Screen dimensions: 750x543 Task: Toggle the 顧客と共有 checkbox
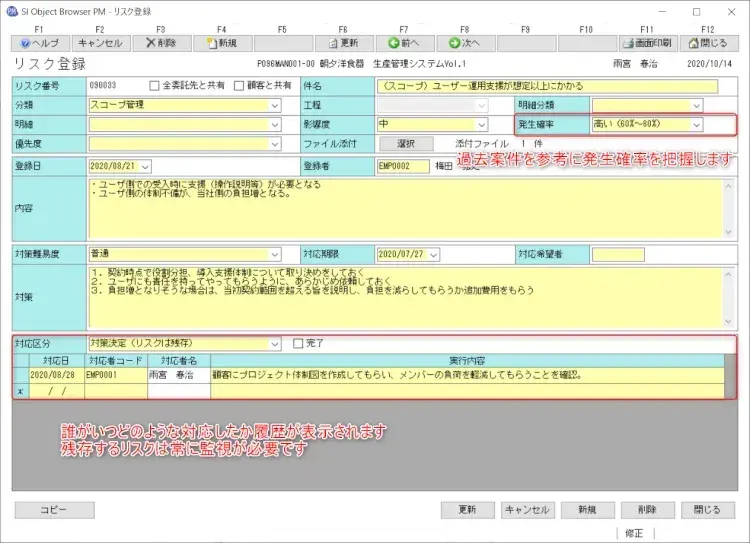pyautogui.click(x=239, y=86)
